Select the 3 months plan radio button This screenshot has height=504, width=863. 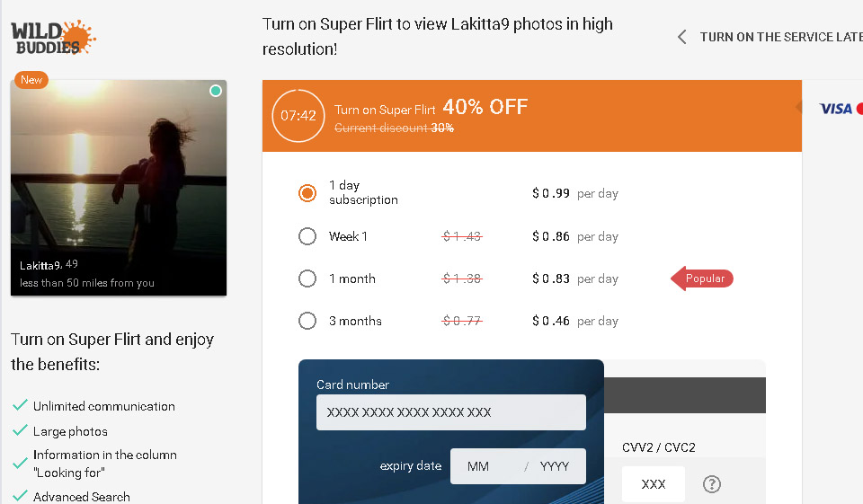[x=307, y=321]
